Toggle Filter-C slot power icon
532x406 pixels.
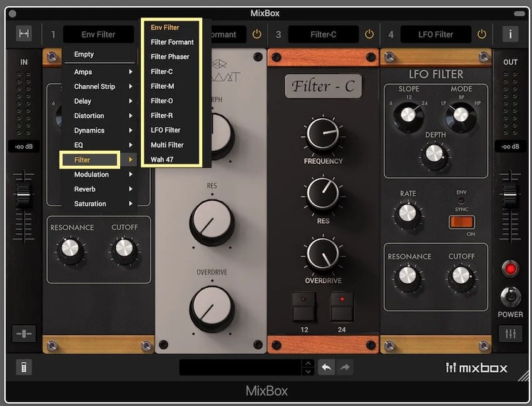(x=369, y=34)
